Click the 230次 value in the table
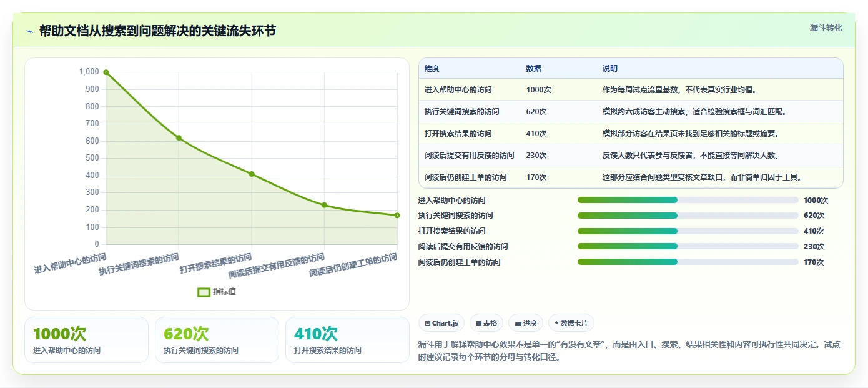This screenshot has width=868, height=388. click(x=536, y=156)
